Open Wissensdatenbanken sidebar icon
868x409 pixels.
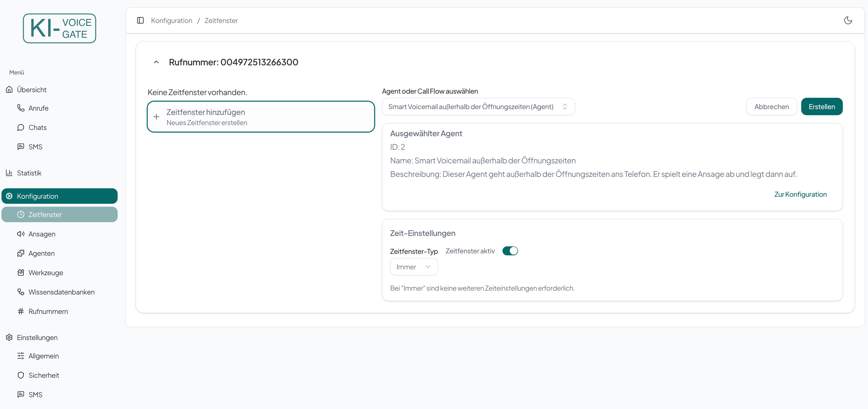pyautogui.click(x=21, y=292)
